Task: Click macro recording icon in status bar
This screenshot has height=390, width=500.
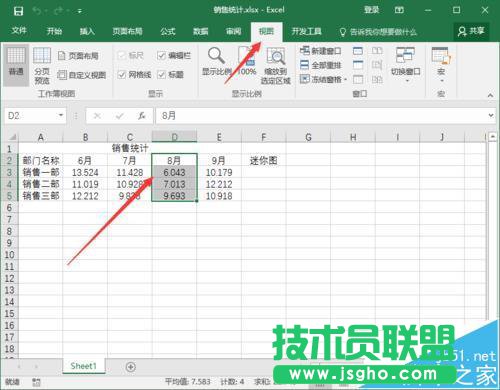Action: click(36, 382)
